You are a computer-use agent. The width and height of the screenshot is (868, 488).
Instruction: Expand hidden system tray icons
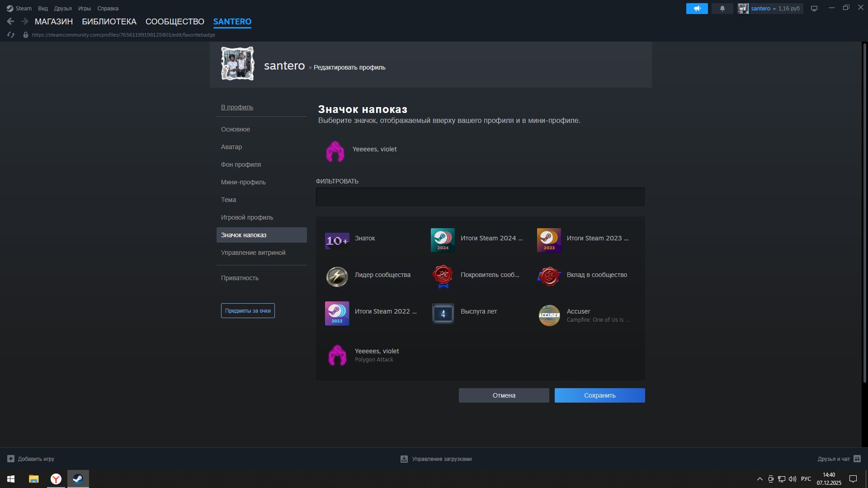760,479
